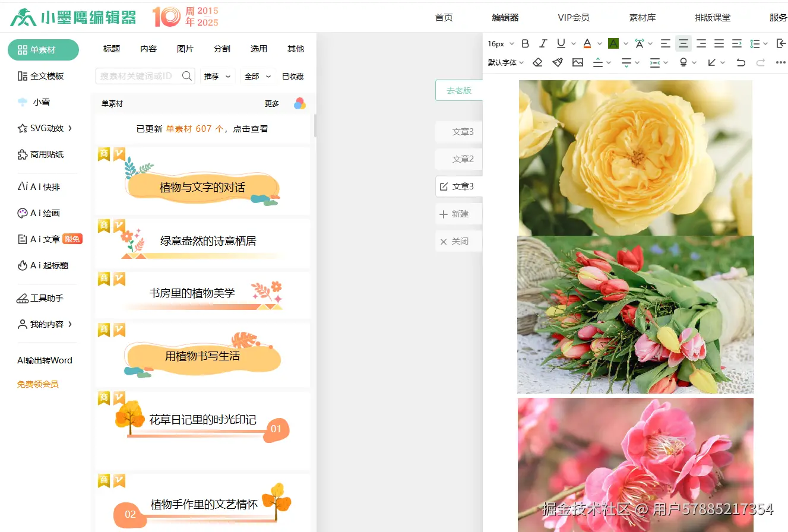
Task: Click AI输出转Word in sidebar
Action: [x=45, y=360]
